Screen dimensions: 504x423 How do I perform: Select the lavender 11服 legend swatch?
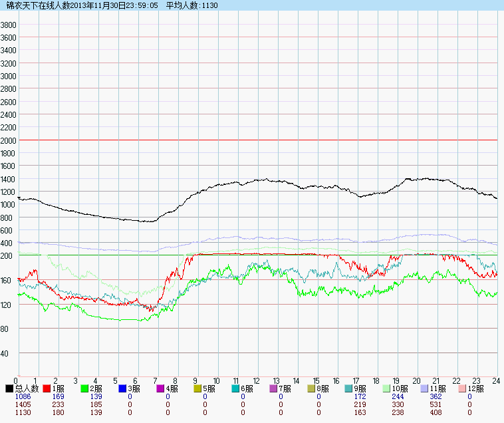click(x=425, y=388)
